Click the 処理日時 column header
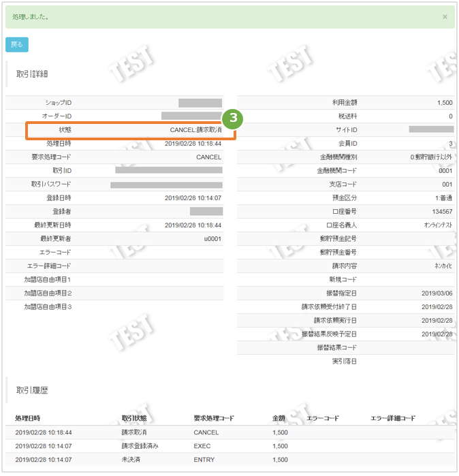459x476 pixels. [x=28, y=418]
